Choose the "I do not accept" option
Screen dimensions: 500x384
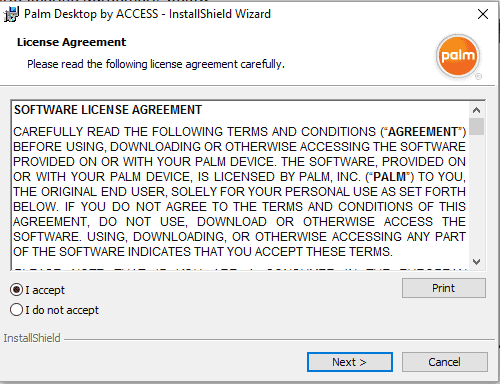coord(16,310)
